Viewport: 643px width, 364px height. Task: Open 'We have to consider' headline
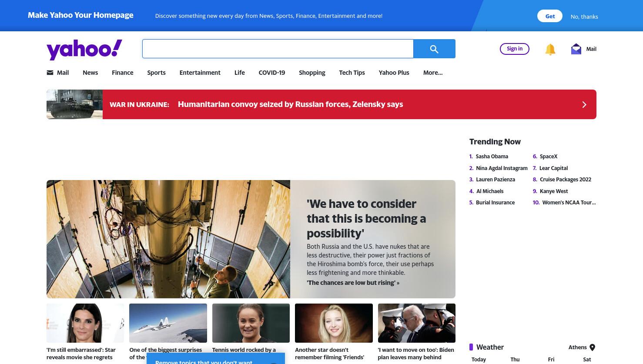[366, 218]
